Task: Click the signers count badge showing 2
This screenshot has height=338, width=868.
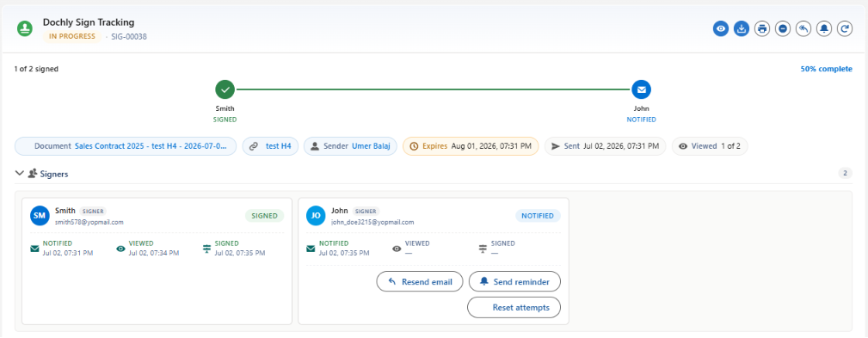Action: pos(845,173)
